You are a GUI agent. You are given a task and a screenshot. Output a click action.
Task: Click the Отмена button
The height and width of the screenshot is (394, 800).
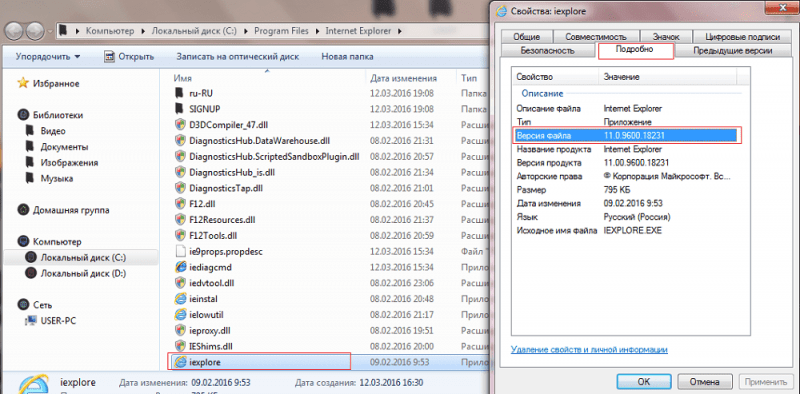[x=704, y=382]
